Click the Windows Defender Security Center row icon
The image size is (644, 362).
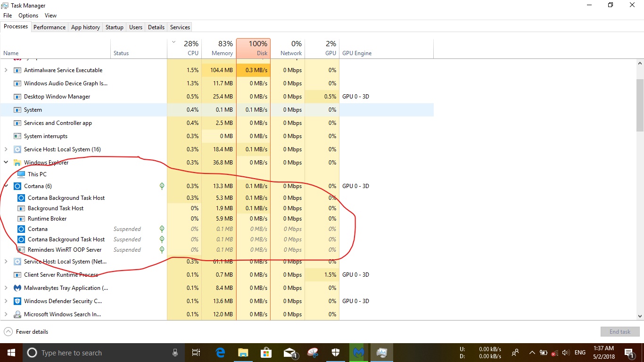tap(17, 301)
